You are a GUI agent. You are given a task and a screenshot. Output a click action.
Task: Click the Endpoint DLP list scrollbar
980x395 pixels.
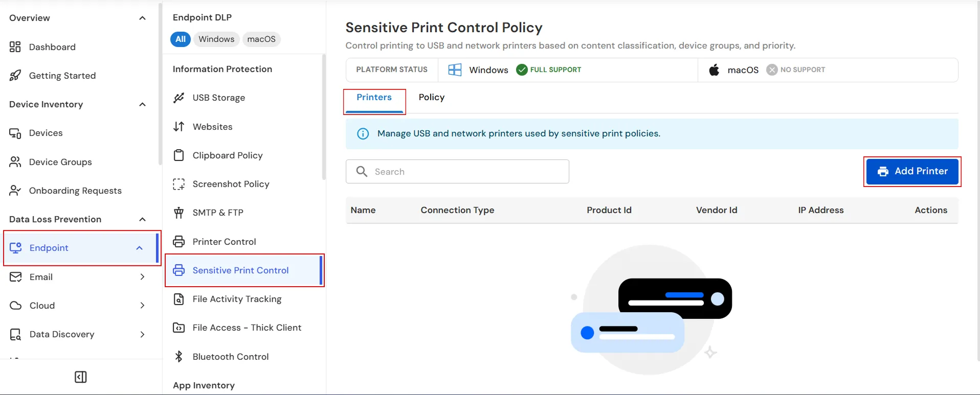tap(324, 118)
